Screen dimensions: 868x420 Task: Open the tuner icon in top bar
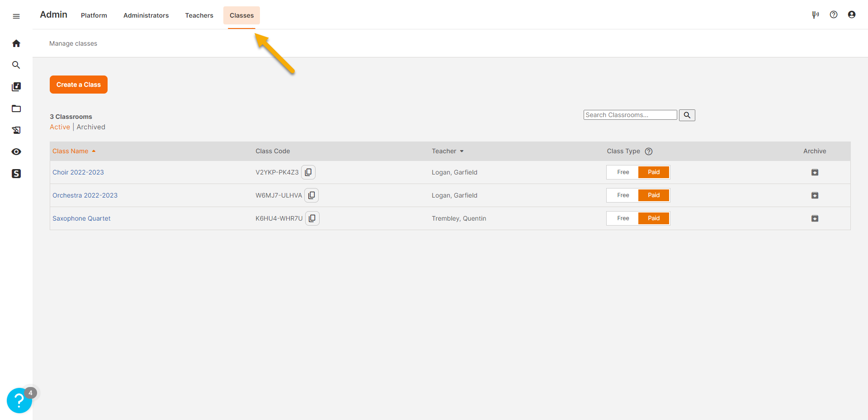pyautogui.click(x=816, y=14)
